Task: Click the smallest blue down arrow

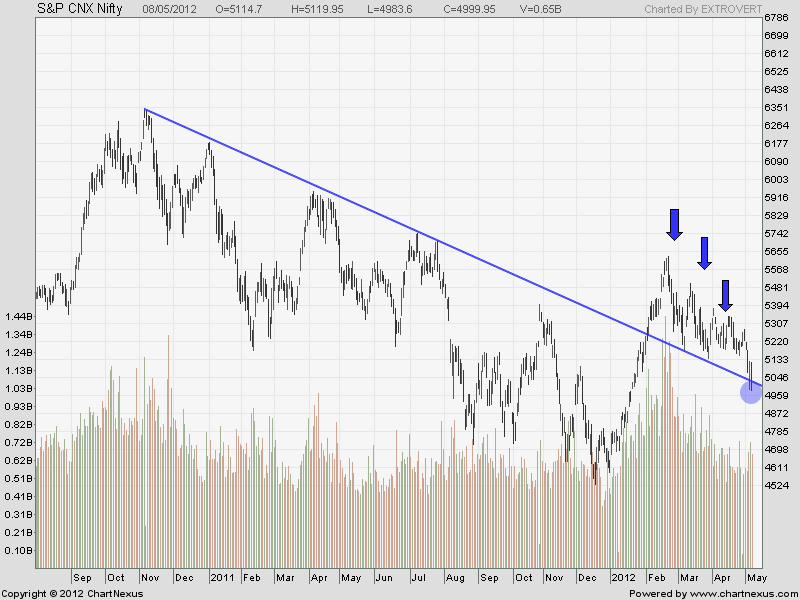Action: coord(726,295)
